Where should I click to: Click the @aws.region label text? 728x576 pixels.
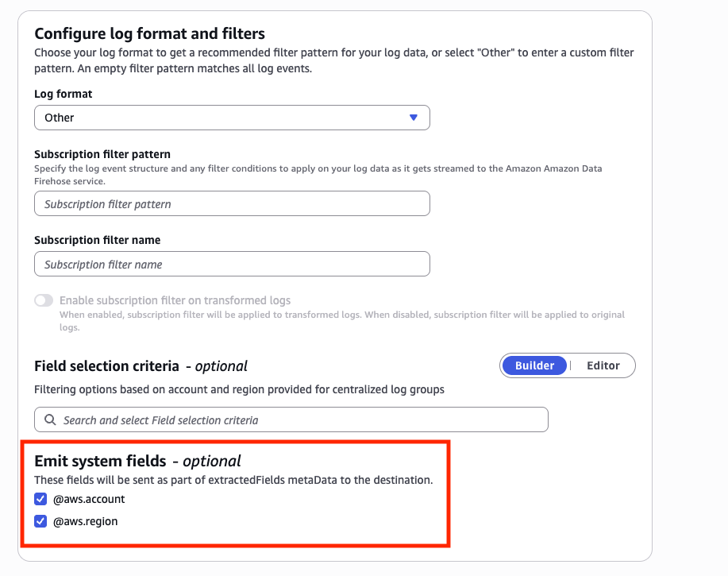click(86, 522)
